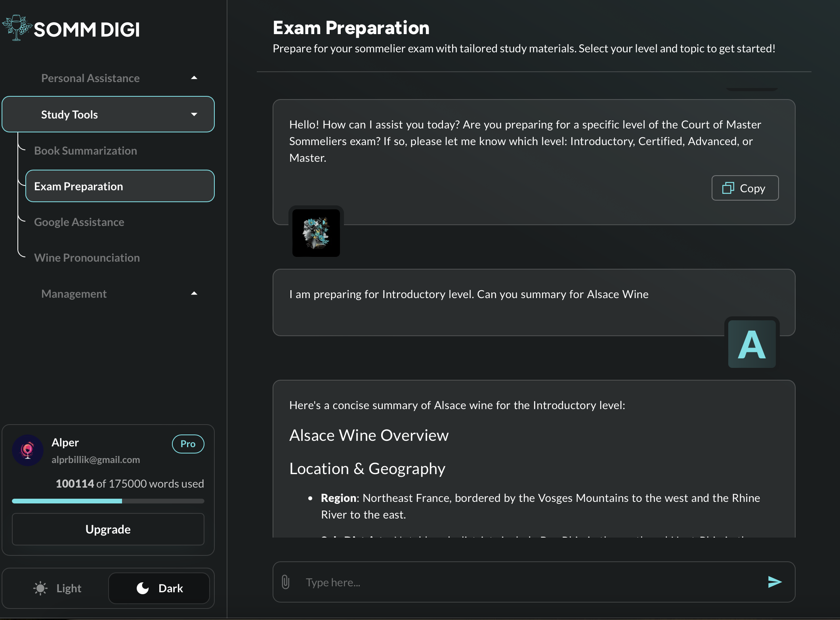Click the Pro plan badge

(188, 444)
